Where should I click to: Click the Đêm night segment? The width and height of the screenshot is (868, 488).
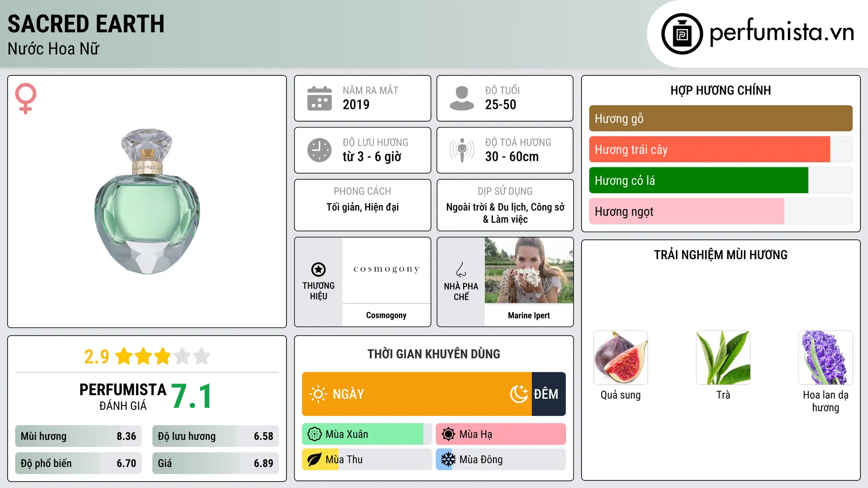click(548, 394)
